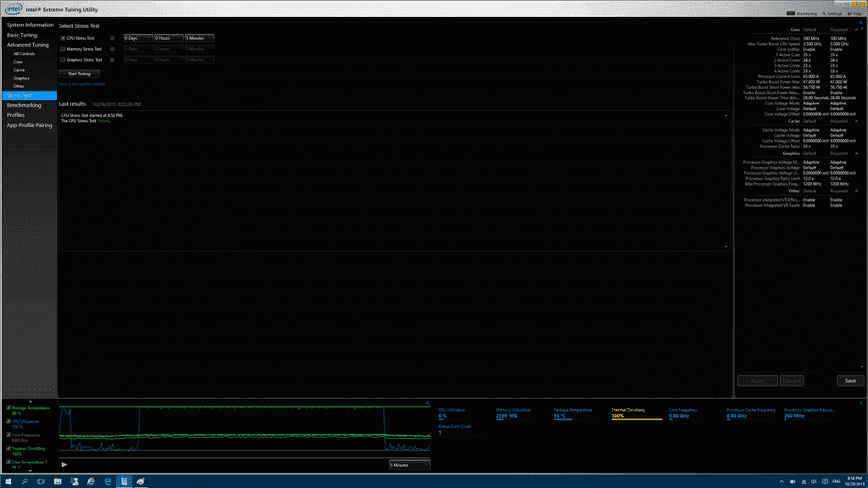Image resolution: width=868 pixels, height=488 pixels.
Task: Open 'How is my system tested?' link
Action: [x=82, y=84]
